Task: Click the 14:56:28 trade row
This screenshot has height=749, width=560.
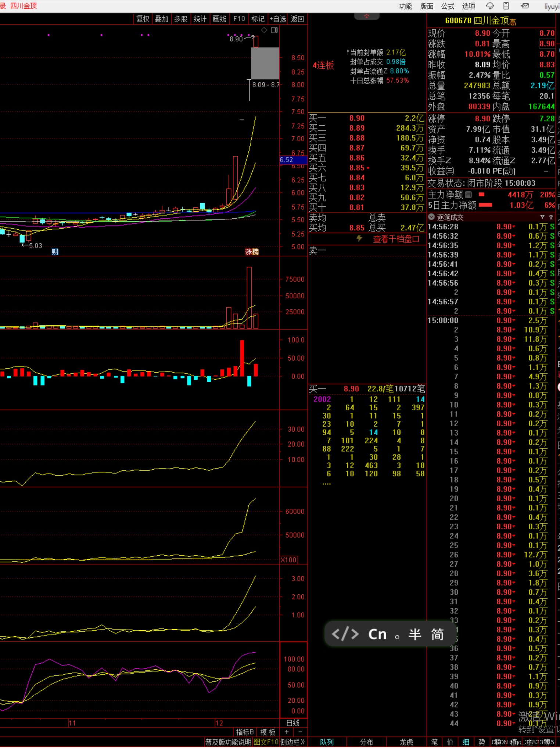Action: click(x=491, y=227)
